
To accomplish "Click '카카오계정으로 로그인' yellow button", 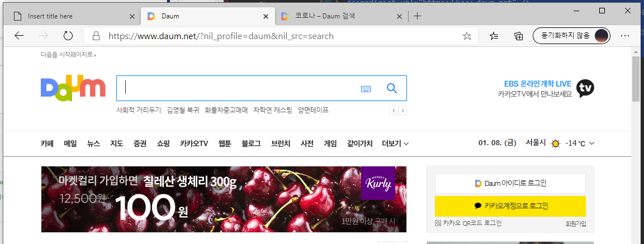I will pos(510,206).
